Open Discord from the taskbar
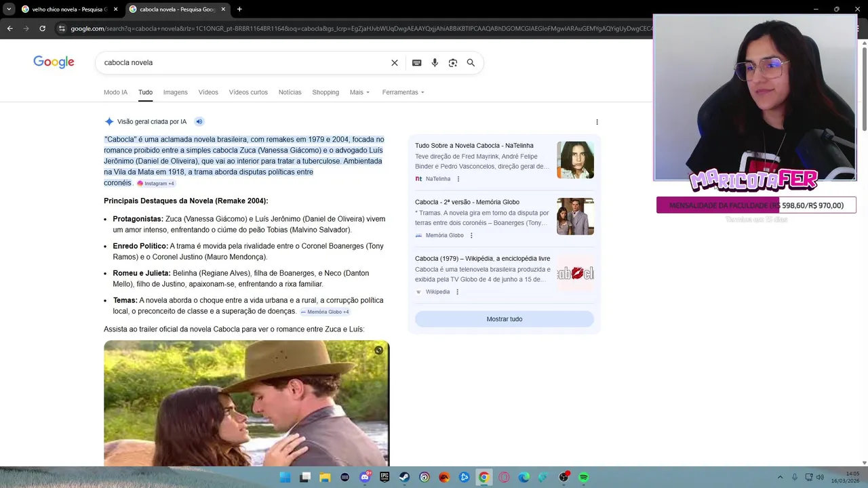The height and width of the screenshot is (488, 868). [x=365, y=477]
